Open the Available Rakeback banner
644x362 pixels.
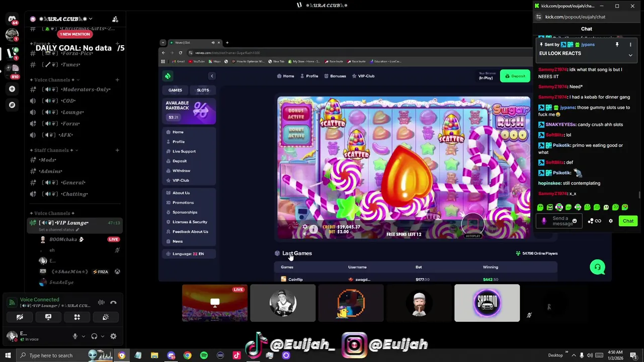[x=189, y=111]
